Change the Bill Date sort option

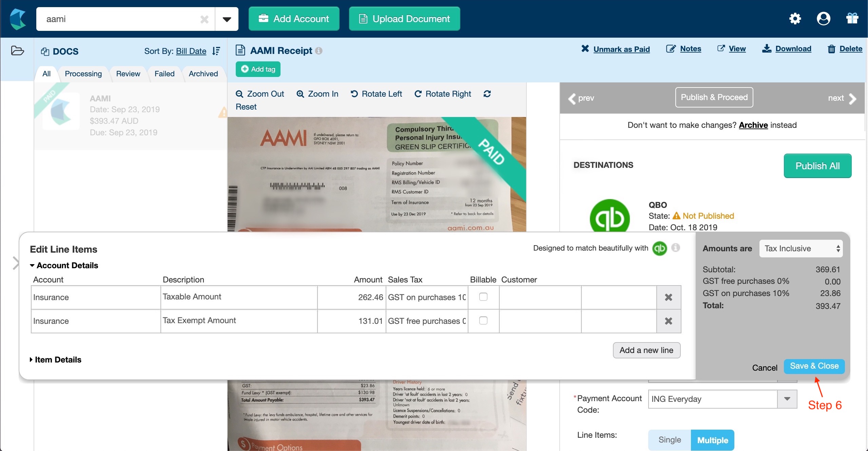click(x=191, y=51)
